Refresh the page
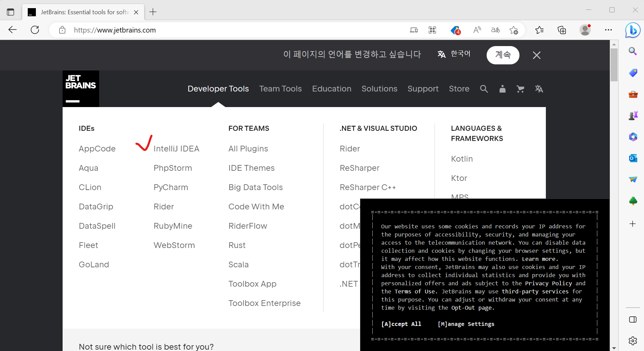 35,30
